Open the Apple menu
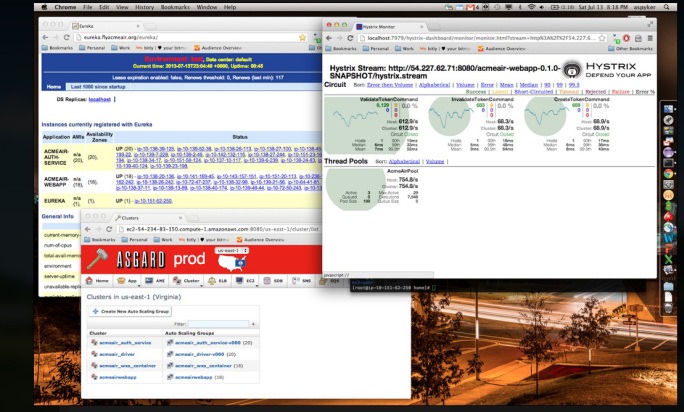The image size is (684, 412). 44,7
